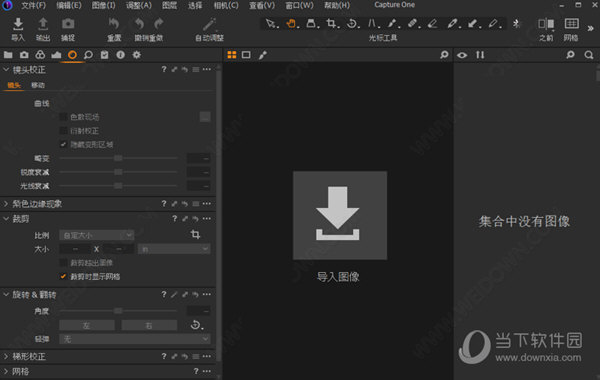Screen dimensions: 600x380
Task: Click the browser search magnifier icon at far right
Action: [589, 55]
